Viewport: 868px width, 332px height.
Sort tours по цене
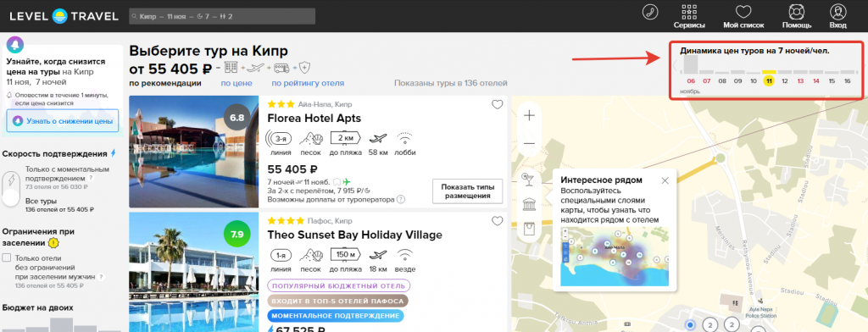236,83
